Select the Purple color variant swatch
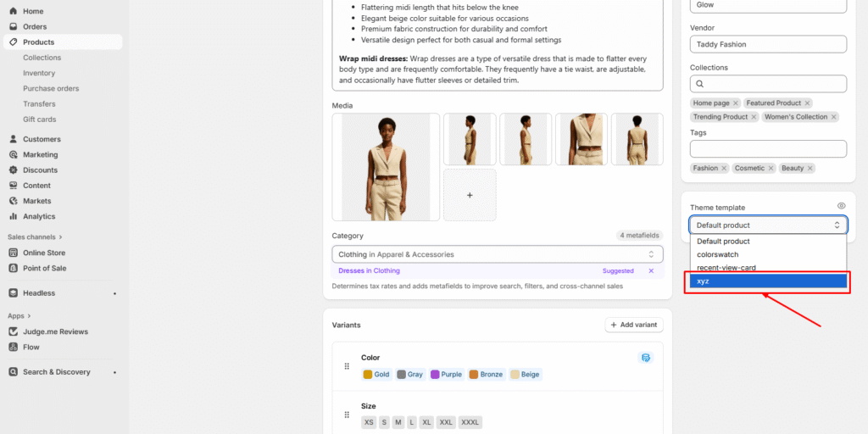 tap(446, 374)
